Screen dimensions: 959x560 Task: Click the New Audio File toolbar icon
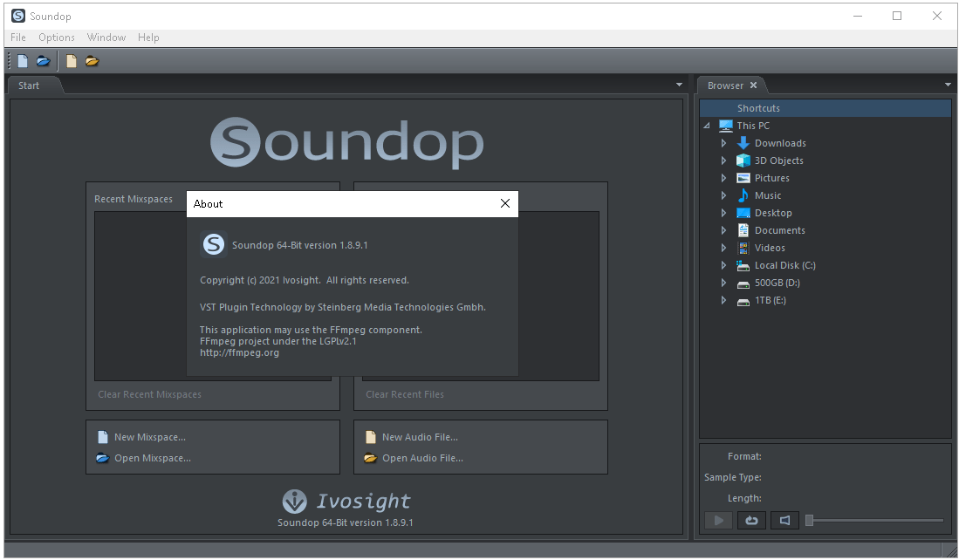72,61
